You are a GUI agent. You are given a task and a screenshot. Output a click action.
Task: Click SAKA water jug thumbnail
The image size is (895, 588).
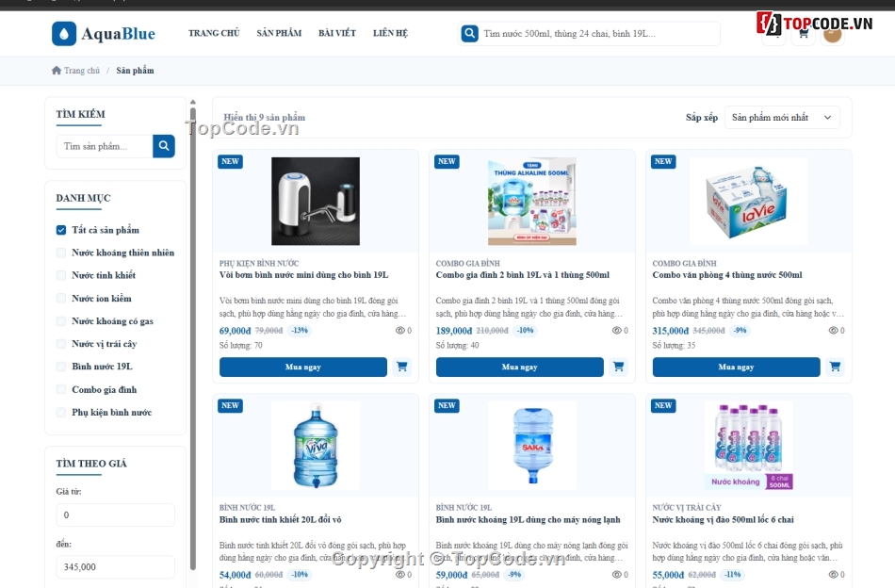pos(532,446)
